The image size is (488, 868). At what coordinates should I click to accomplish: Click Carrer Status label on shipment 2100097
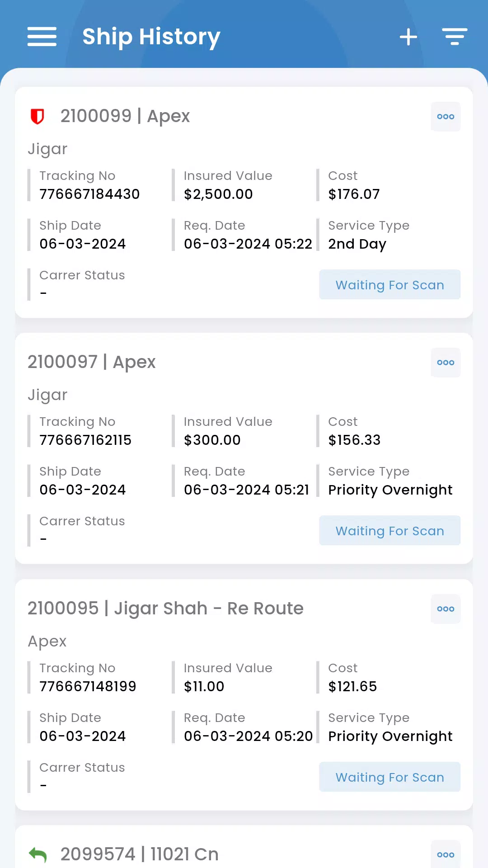[x=82, y=521]
